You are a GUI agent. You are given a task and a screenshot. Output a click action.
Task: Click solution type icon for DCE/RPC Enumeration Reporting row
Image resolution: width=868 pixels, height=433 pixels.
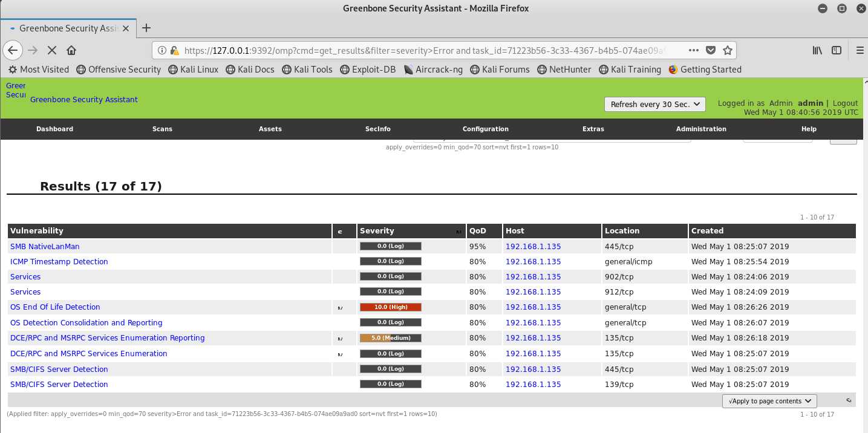pos(340,339)
